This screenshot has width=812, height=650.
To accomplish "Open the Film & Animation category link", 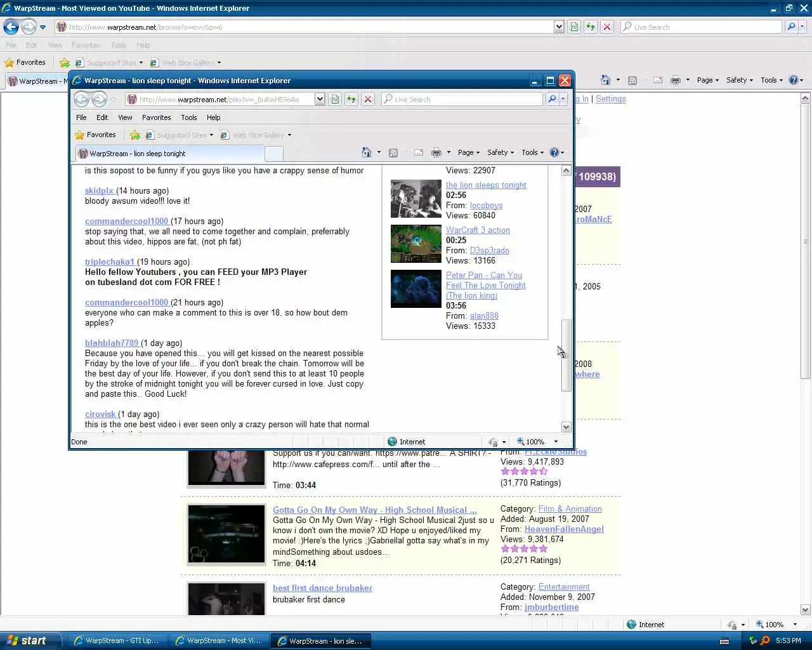I will (x=570, y=508).
